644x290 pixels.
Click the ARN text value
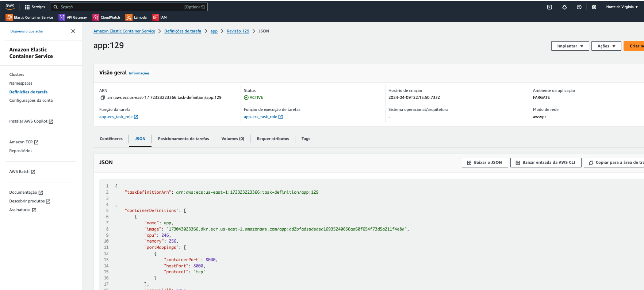click(x=164, y=97)
